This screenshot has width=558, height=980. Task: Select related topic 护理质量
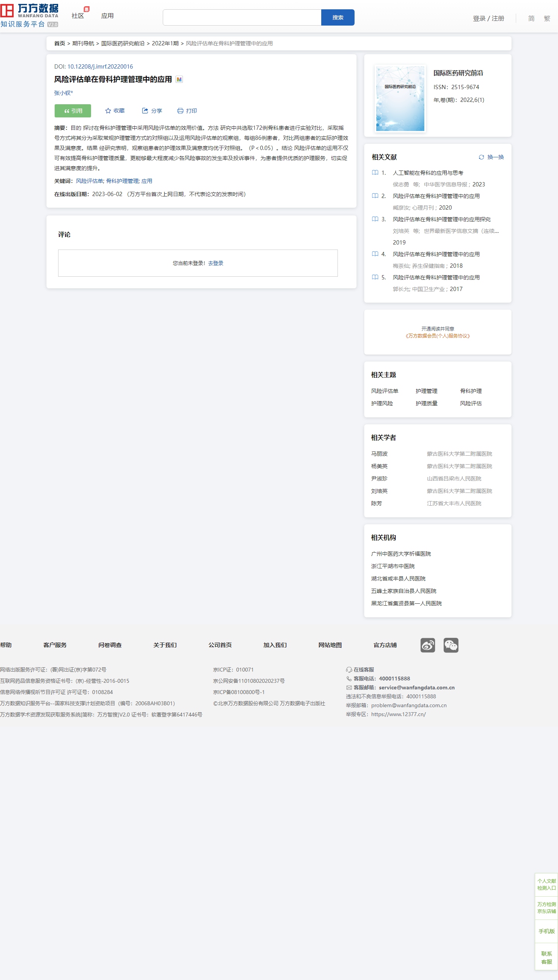pyautogui.click(x=427, y=403)
